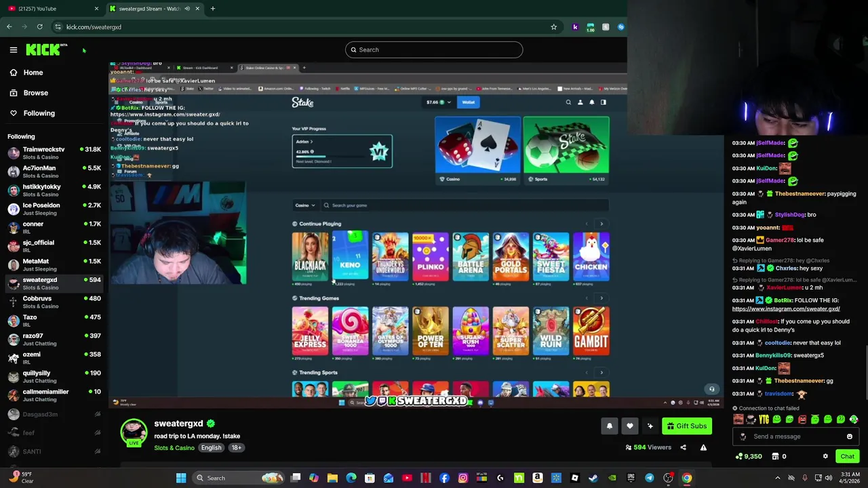Reload the kick.com page

[39, 27]
